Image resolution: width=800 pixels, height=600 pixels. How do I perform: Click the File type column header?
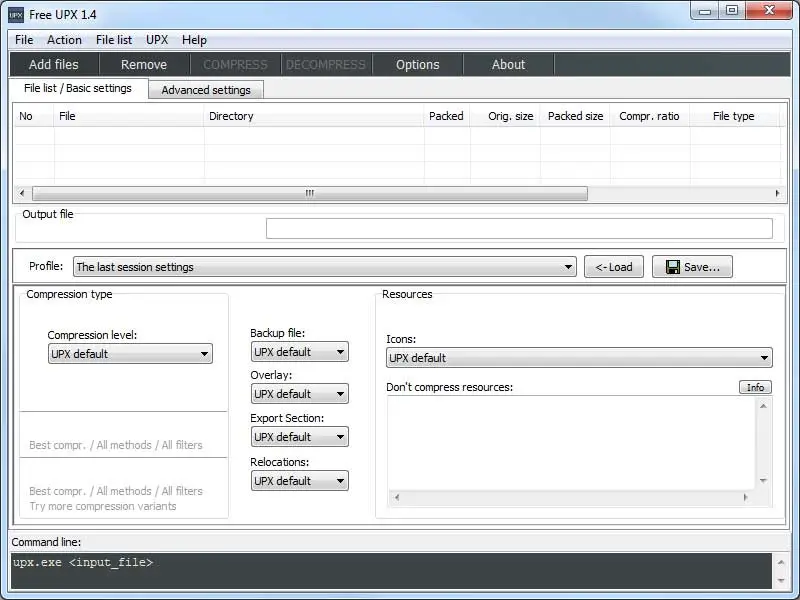[x=734, y=116]
